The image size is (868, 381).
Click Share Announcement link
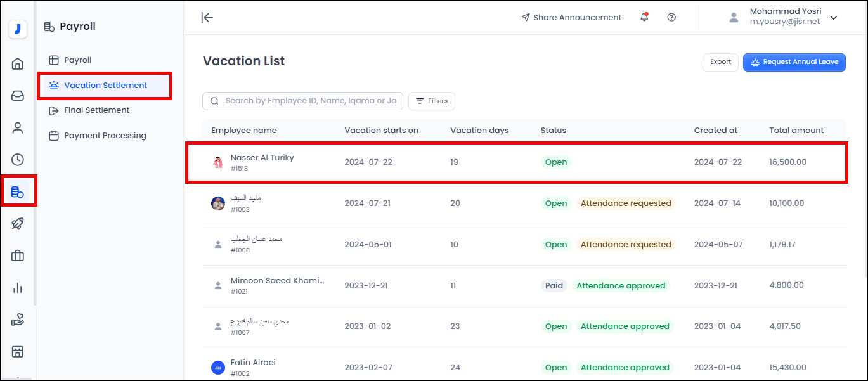pos(571,18)
